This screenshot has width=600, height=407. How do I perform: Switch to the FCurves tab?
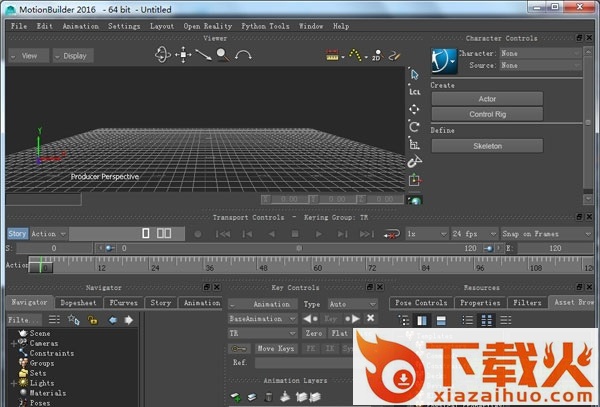tap(123, 303)
